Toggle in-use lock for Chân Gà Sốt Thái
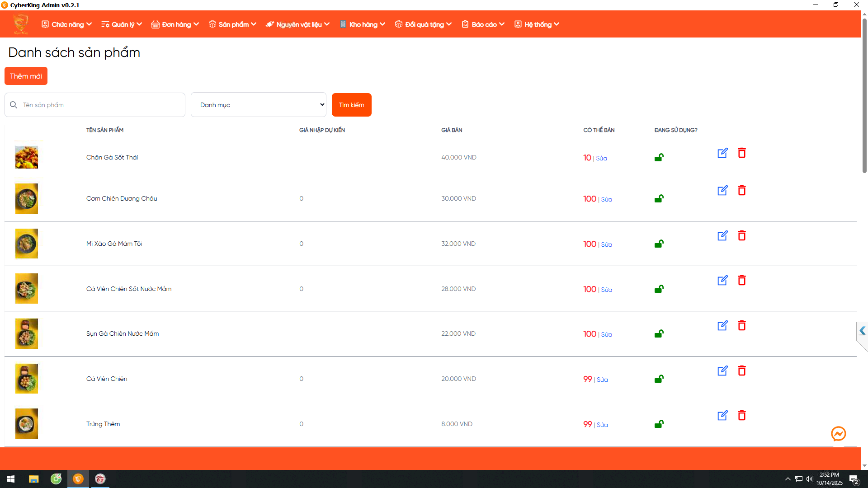 [x=659, y=158]
